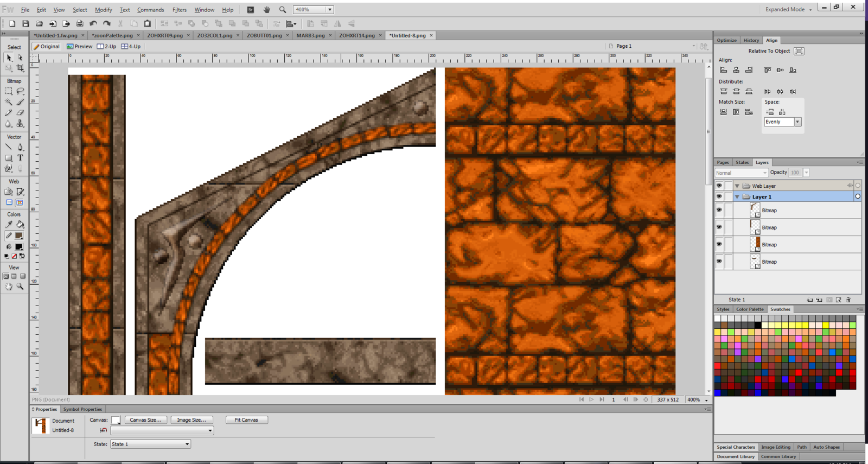Click the Canvas color swatch

click(x=116, y=420)
